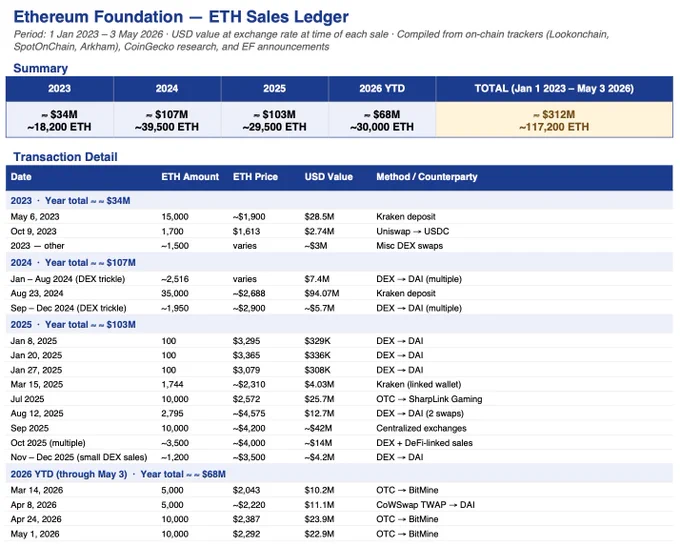Screen dimensions: 680x546
Task: Select the $28.5M USD value cell
Action: (x=319, y=217)
